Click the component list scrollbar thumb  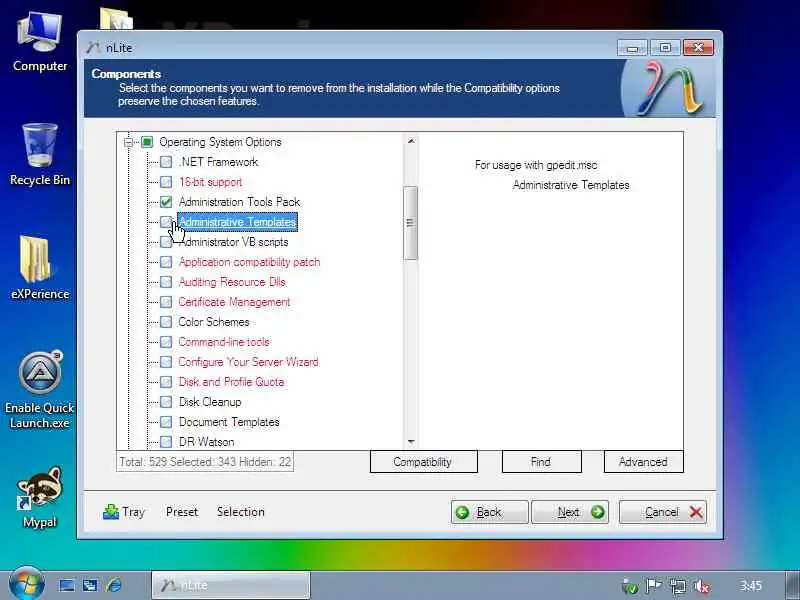pos(410,223)
